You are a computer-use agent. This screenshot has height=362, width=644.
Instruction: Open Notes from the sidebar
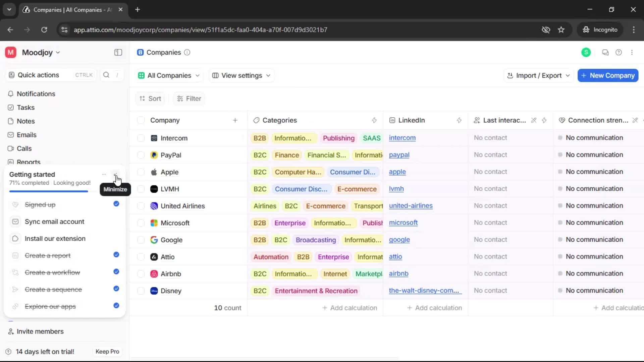point(25,121)
